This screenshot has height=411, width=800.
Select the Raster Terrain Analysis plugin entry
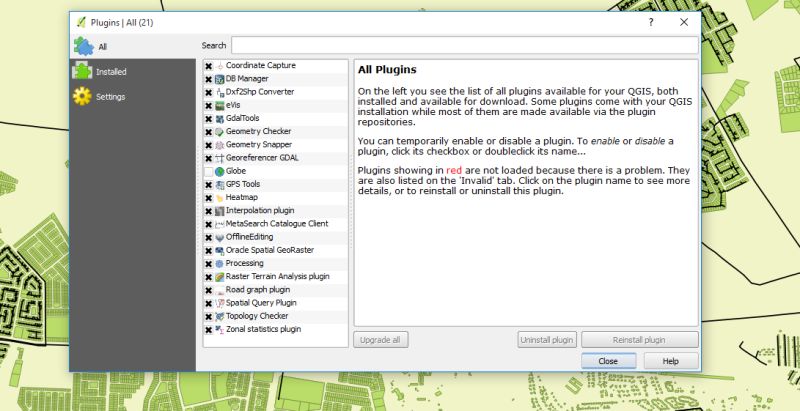(278, 277)
